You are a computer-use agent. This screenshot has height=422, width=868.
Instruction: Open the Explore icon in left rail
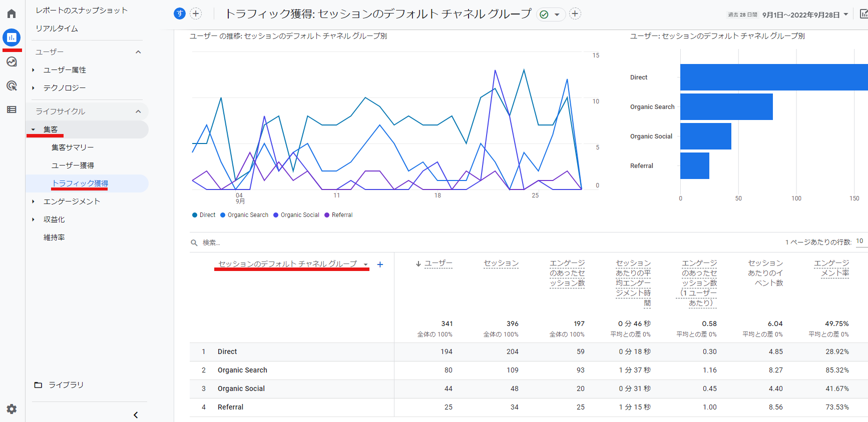click(12, 61)
